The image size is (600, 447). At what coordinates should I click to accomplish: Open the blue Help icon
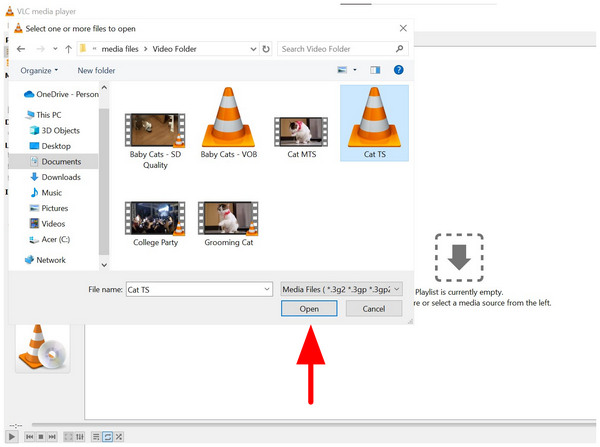pos(398,70)
